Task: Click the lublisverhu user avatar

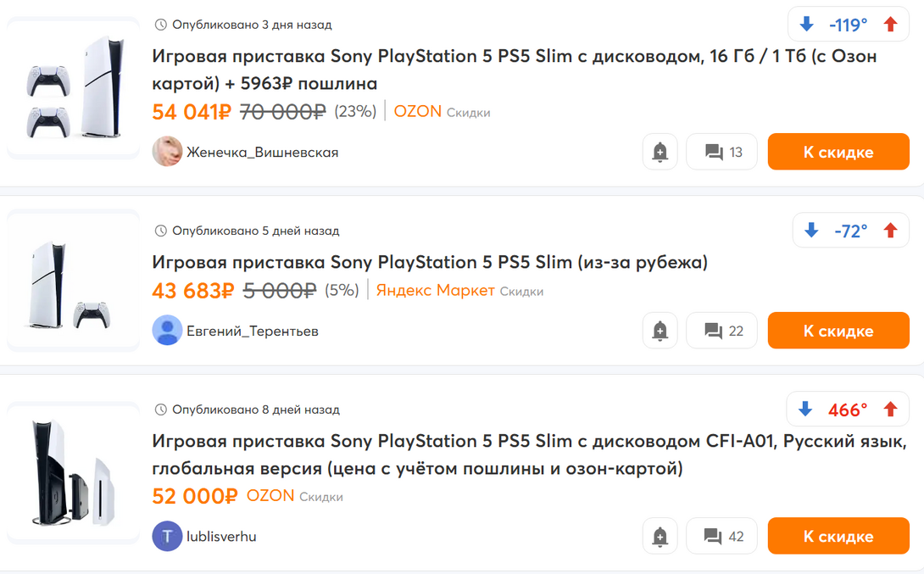Action: click(167, 537)
